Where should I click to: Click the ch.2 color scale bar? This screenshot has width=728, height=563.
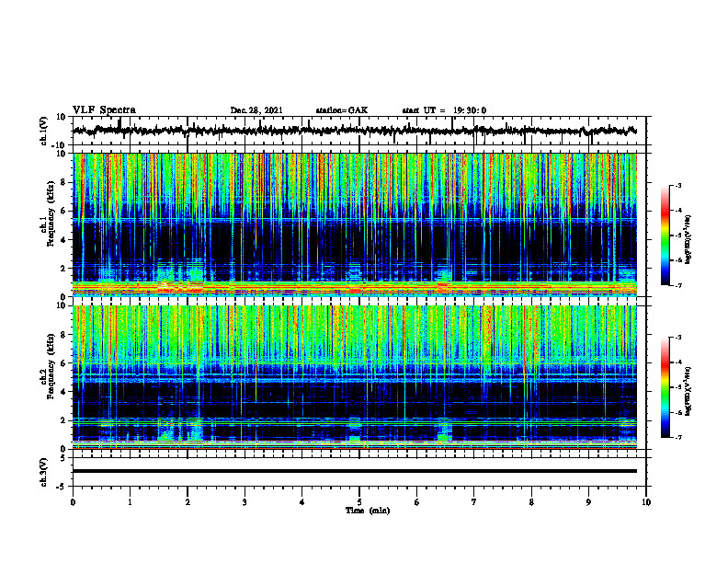(x=665, y=387)
